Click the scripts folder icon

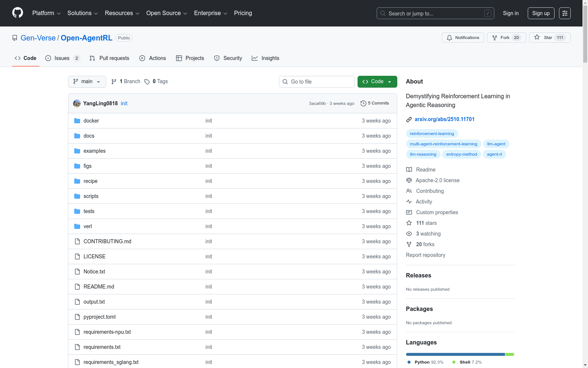pyautogui.click(x=77, y=196)
